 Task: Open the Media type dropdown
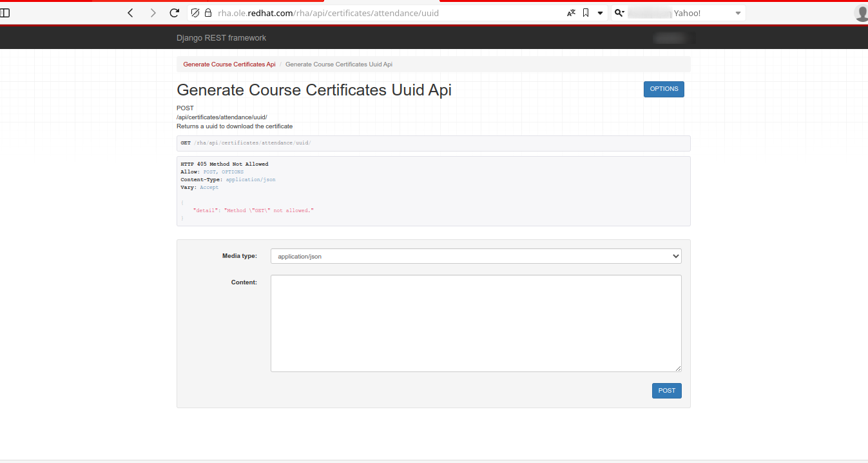coord(476,256)
